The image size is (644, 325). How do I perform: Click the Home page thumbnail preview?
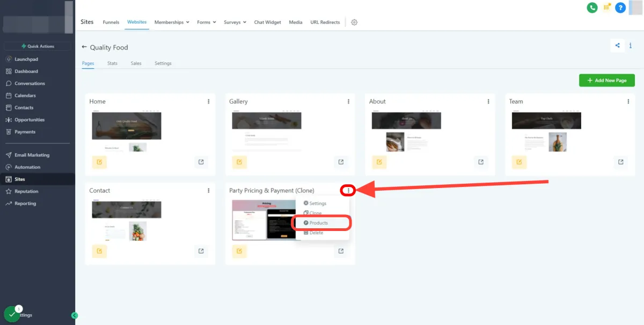127,131
